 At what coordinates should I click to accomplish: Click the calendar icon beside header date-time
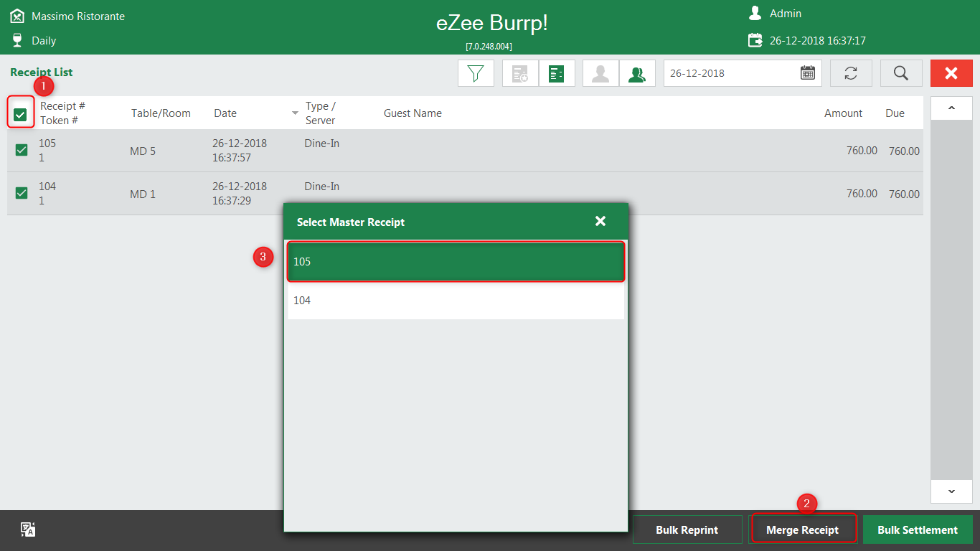point(755,40)
